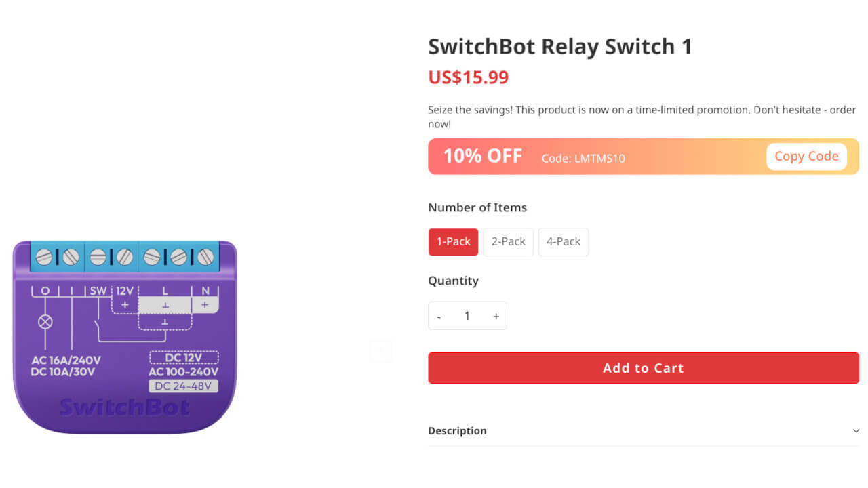Screen dimensions: 868x488
Task: Select the 1-Pack option
Action: pyautogui.click(x=453, y=241)
